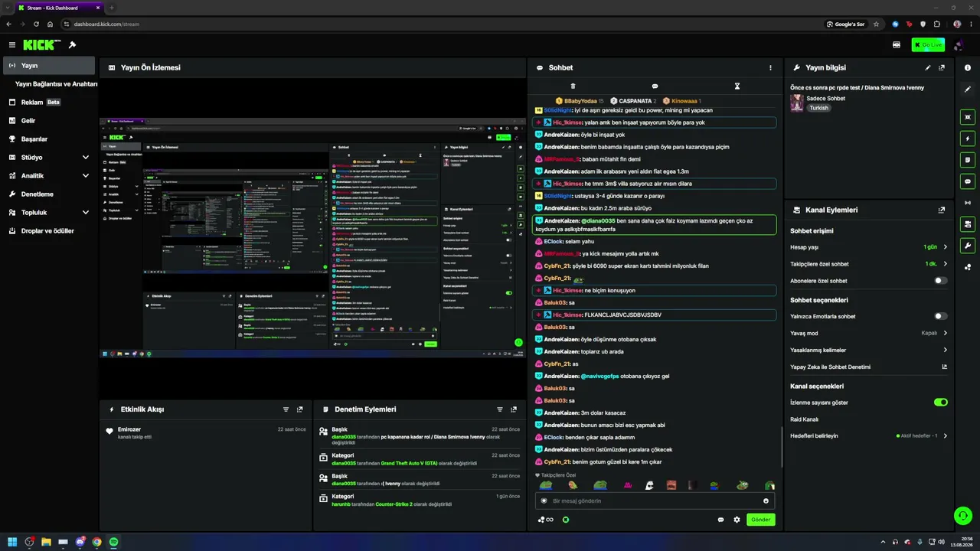
Task: Open the keyboard shortcuts icon beside Go Live
Action: coord(896,45)
